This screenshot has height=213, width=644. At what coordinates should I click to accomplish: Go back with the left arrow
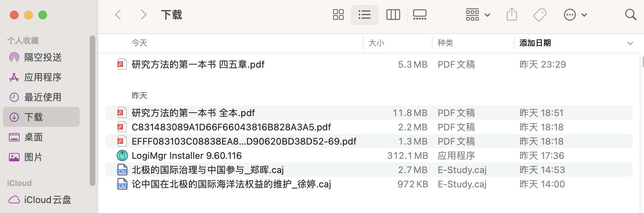118,15
